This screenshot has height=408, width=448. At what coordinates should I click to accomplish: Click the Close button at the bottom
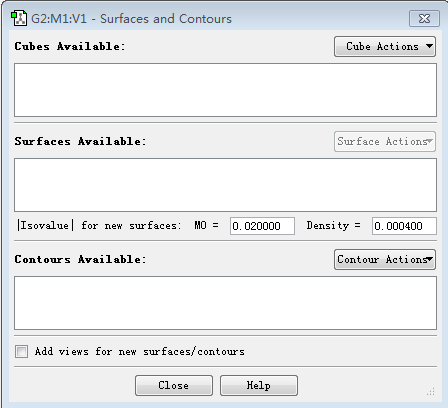(x=174, y=385)
